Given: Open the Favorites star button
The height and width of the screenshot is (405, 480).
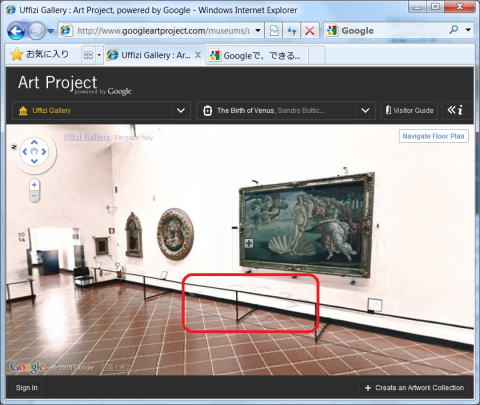Looking at the screenshot, I should 39,54.
